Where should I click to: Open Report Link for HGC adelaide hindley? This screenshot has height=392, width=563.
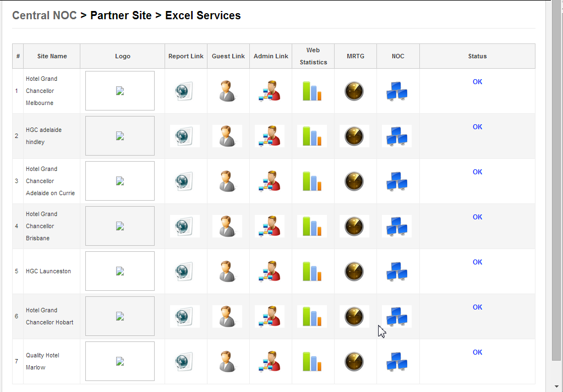pos(184,136)
